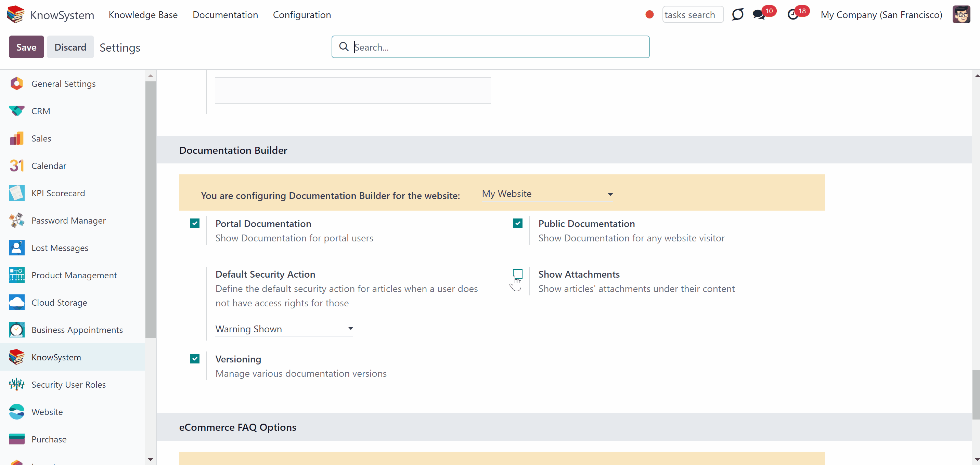Viewport: 980px width, 465px height.
Task: Click the Discard button
Action: (x=70, y=47)
